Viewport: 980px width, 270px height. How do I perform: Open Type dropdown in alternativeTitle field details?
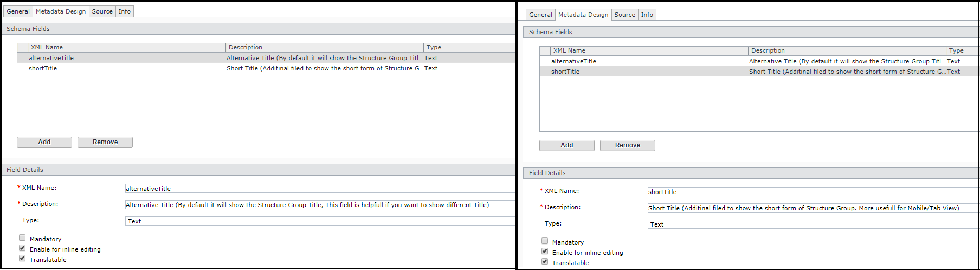320,221
